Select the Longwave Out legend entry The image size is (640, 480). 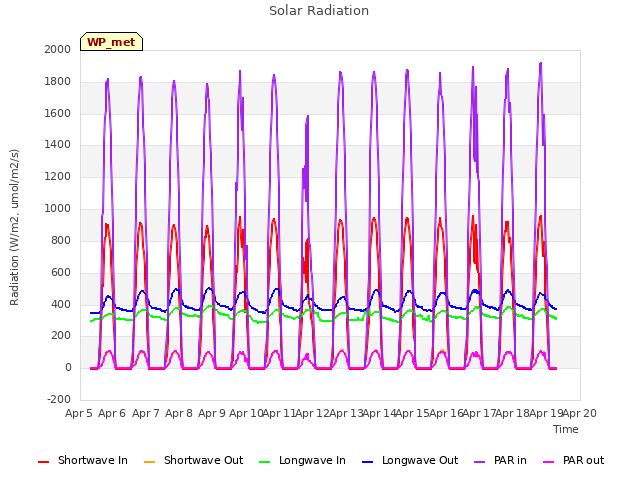pyautogui.click(x=410, y=460)
